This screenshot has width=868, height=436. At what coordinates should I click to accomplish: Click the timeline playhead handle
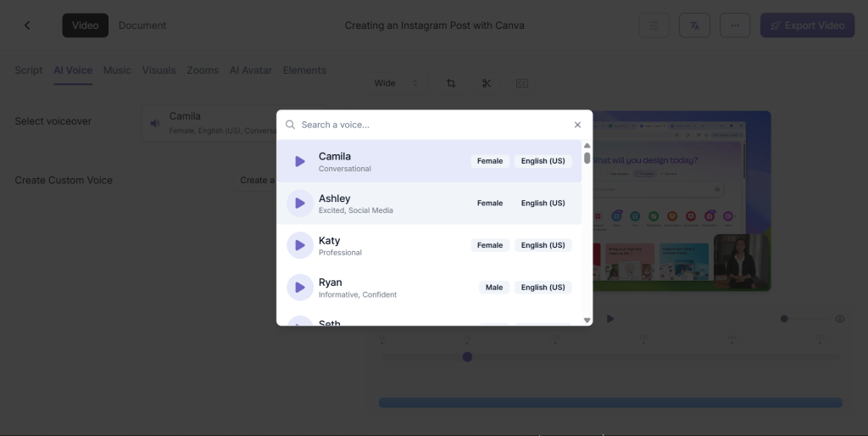coord(467,357)
